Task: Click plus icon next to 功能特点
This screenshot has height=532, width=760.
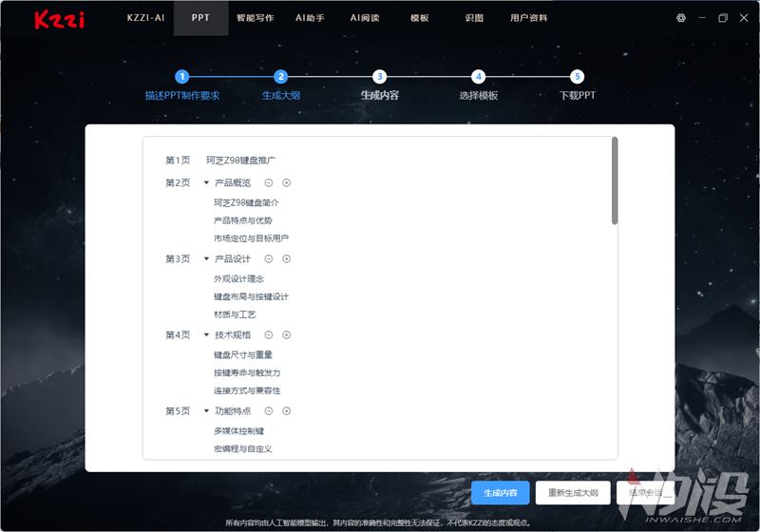Action: pyautogui.click(x=287, y=410)
